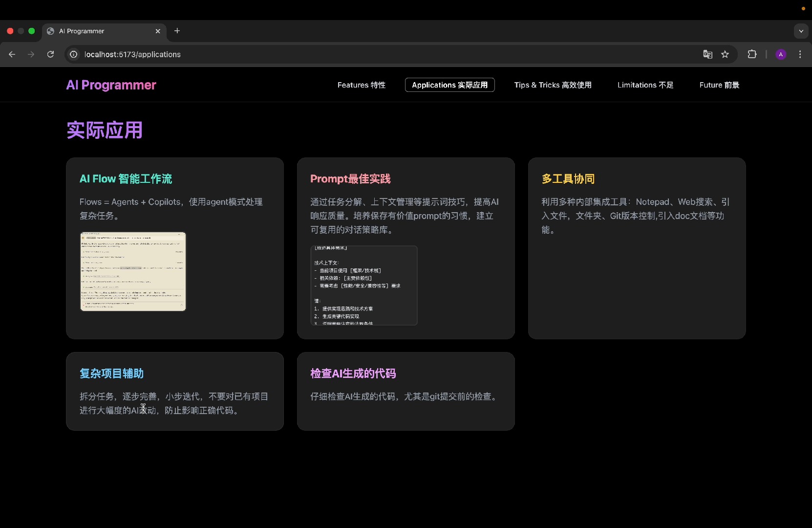Bookmark this page with the star icon
This screenshot has width=812, height=528.
click(x=725, y=54)
